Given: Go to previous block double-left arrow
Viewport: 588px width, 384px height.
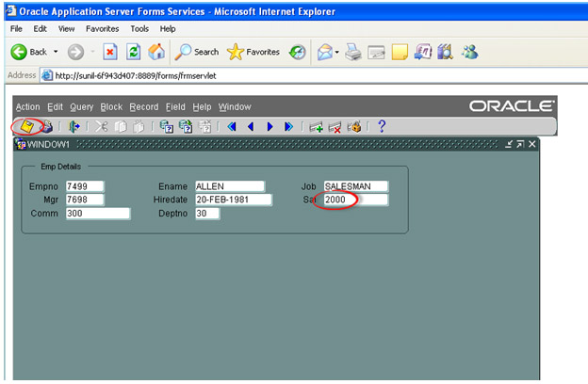Looking at the screenshot, I should 232,127.
